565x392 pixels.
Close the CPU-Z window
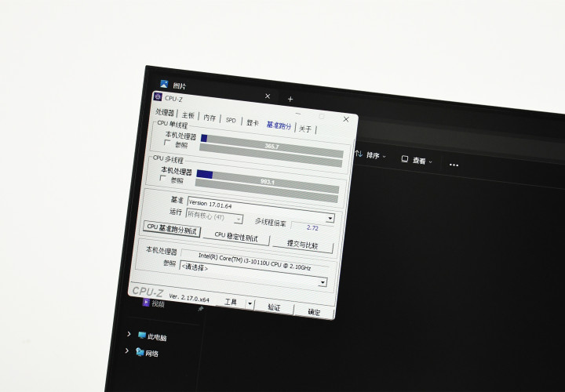pyautogui.click(x=346, y=119)
